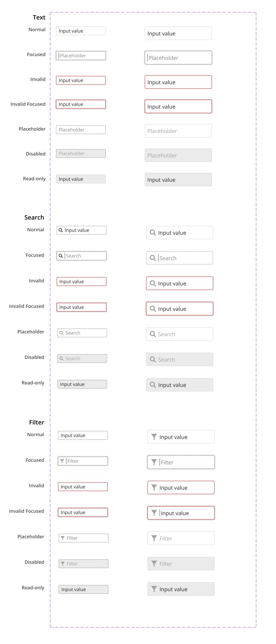This screenshot has height=644, width=276.
Task: Click the small Invalid text input field
Action: coord(81,80)
